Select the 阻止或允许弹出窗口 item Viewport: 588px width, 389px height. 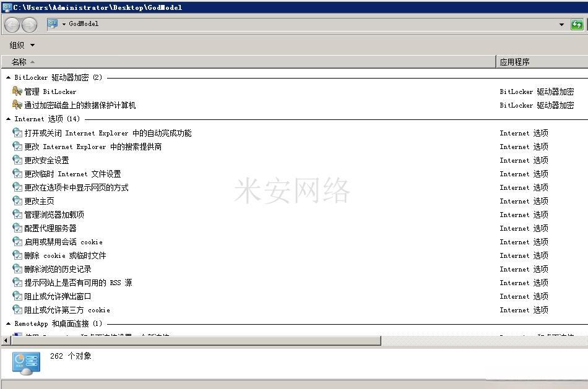pos(58,296)
